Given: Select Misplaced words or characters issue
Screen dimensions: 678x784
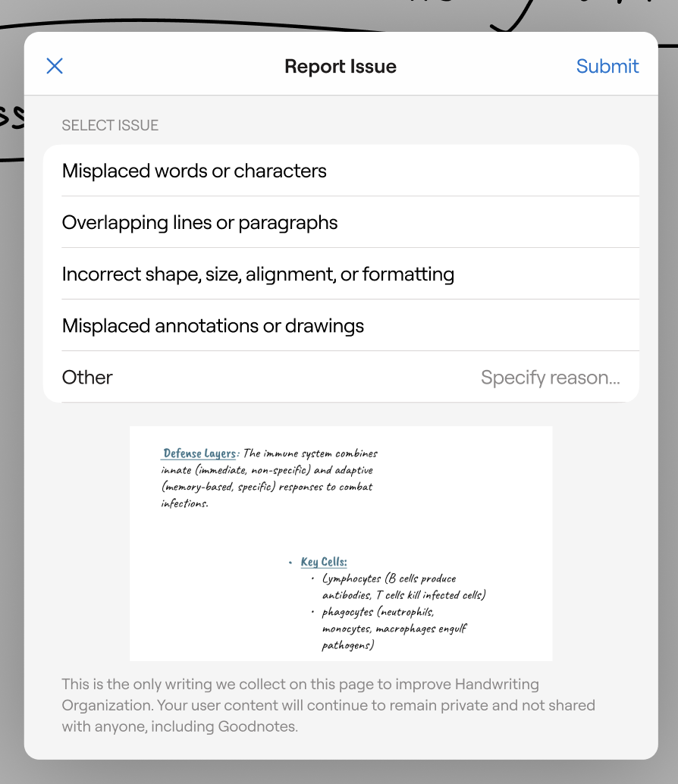Looking at the screenshot, I should [x=341, y=171].
